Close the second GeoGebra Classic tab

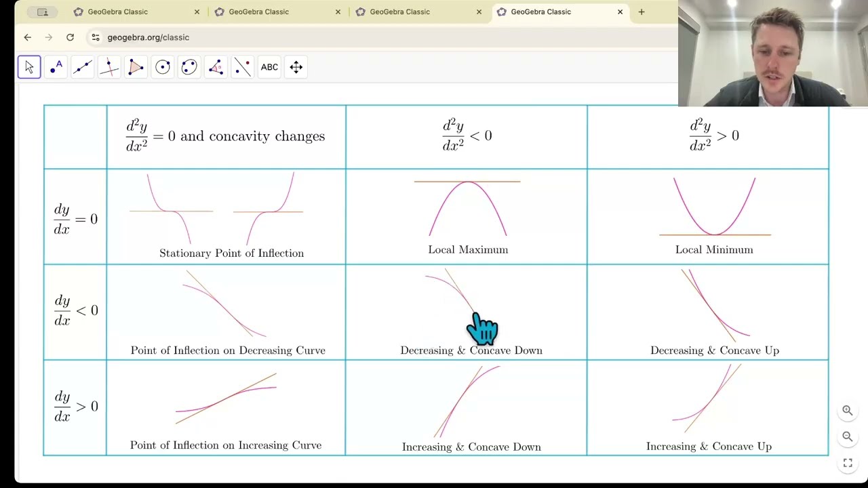click(338, 12)
